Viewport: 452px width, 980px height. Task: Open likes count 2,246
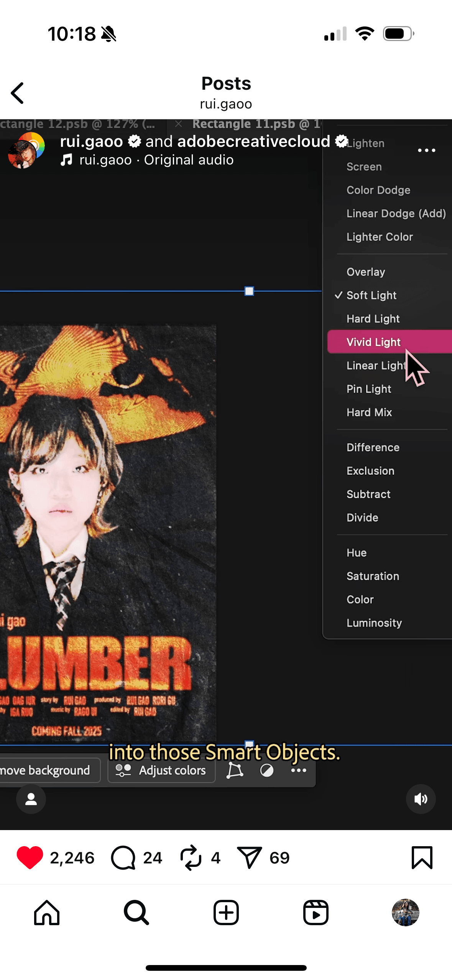click(72, 858)
